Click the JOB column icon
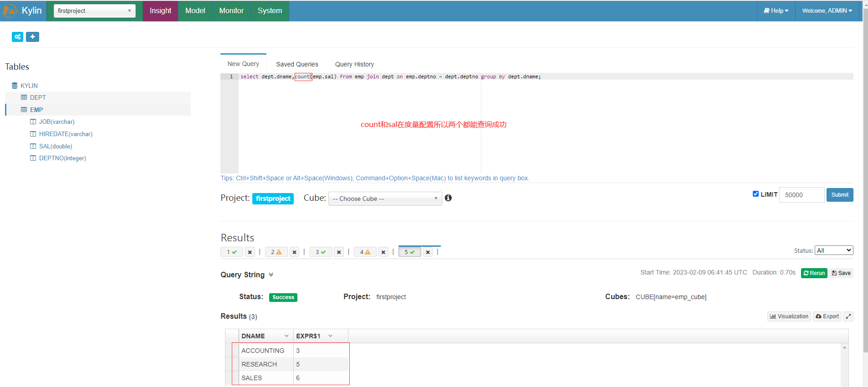 pyautogui.click(x=33, y=122)
